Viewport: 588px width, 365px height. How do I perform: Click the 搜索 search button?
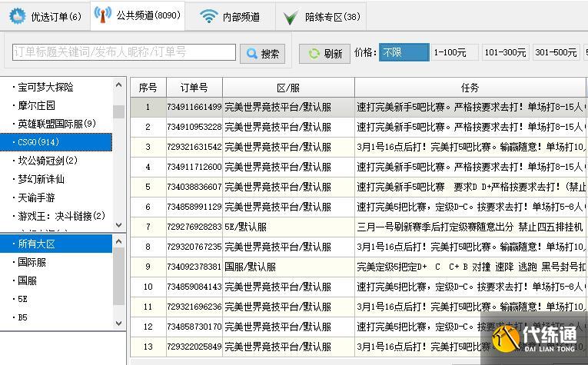[x=263, y=54]
